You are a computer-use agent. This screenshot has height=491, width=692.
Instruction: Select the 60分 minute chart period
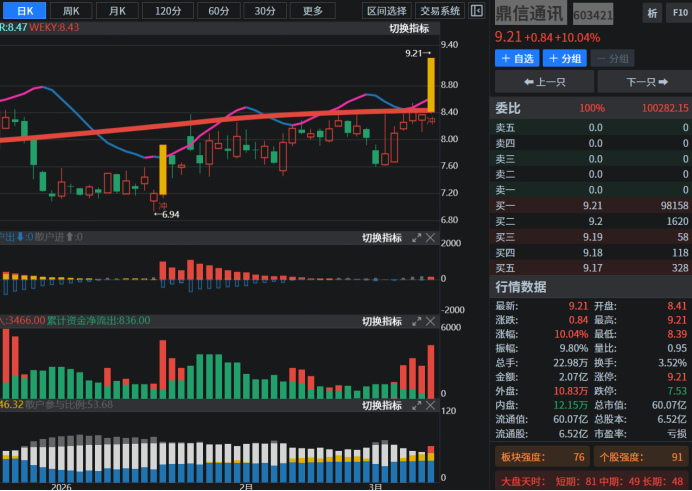pos(217,11)
